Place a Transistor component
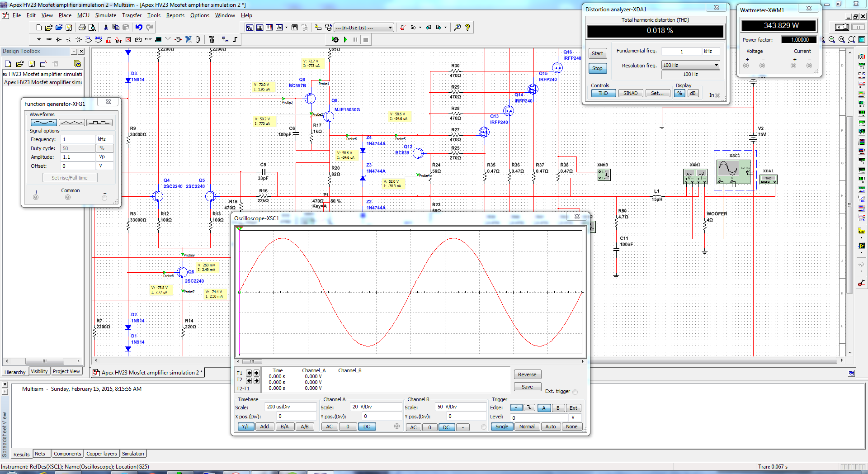868x474 pixels. 68,39
